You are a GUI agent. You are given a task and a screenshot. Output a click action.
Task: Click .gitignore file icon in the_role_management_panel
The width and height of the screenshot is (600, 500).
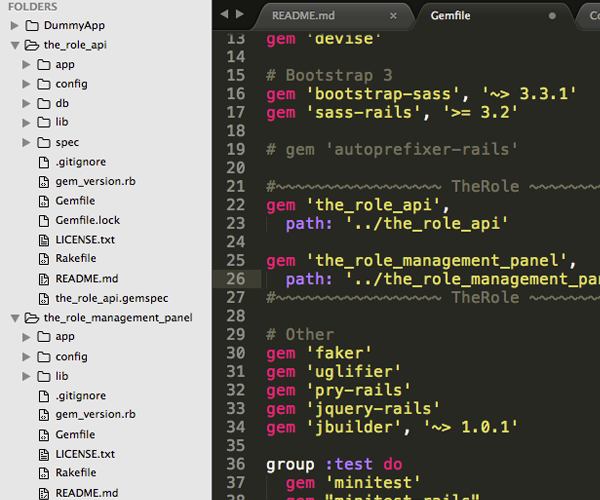(x=44, y=396)
